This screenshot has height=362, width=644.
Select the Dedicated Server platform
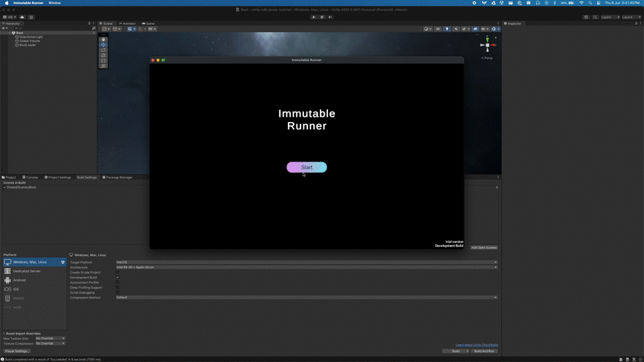(34, 271)
